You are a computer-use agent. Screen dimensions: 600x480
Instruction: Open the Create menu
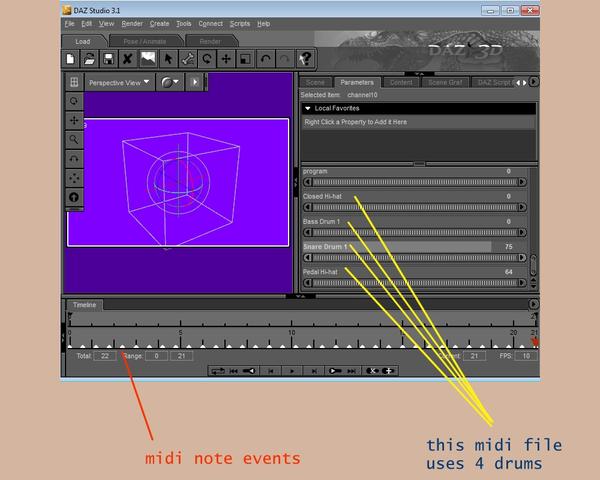click(160, 24)
